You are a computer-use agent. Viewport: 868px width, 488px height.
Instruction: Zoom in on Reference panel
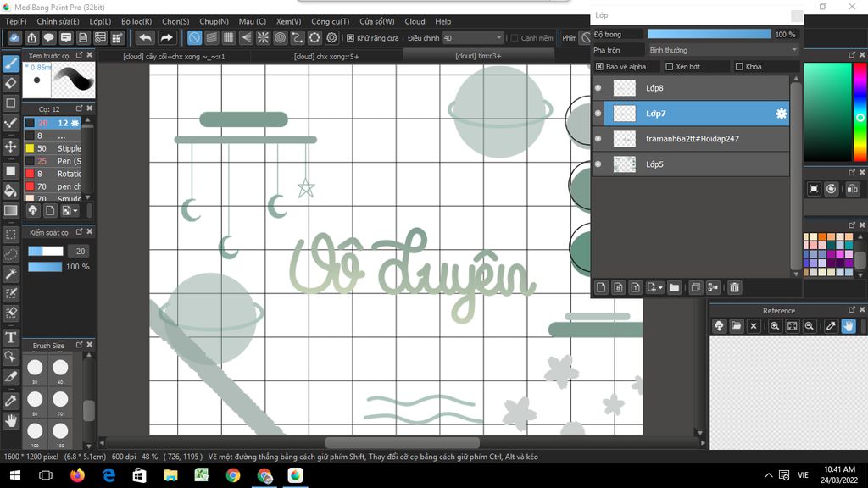(775, 326)
